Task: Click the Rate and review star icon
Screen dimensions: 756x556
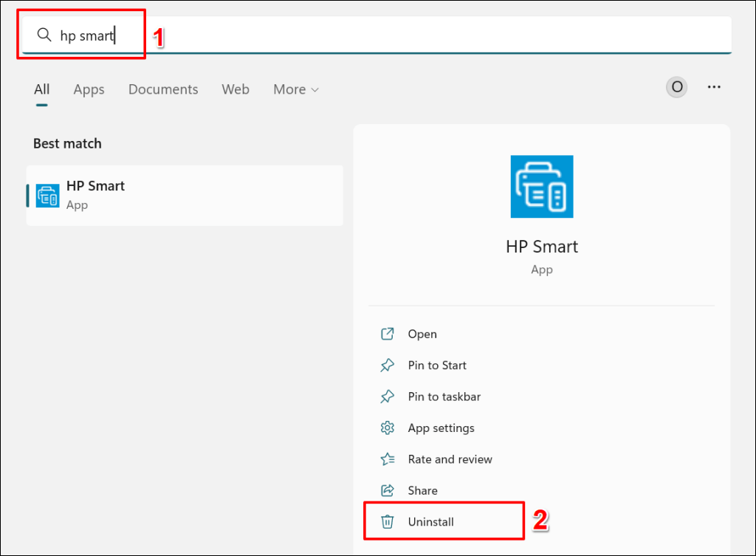Action: (387, 459)
